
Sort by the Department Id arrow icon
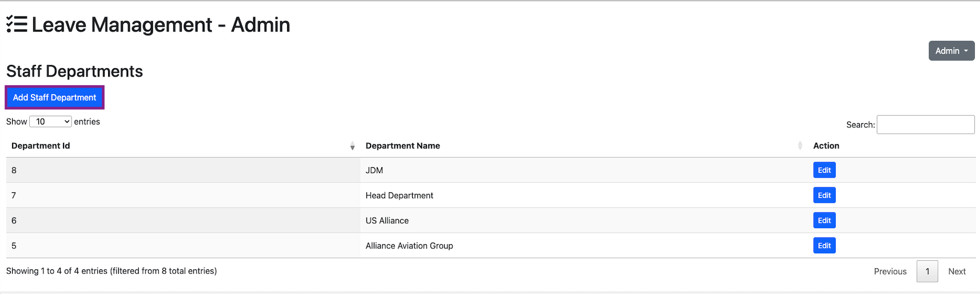352,146
